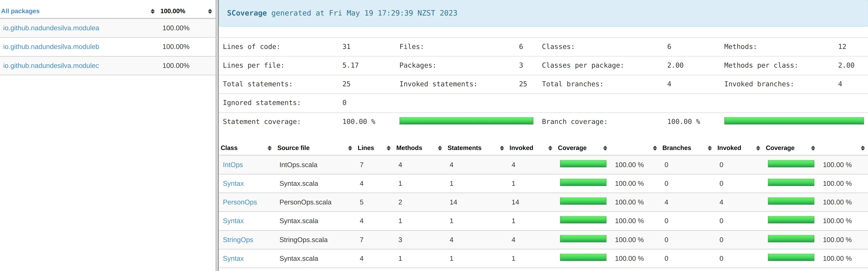Click the Lines of code value 31
Viewport: 868px width, 271px height.
pyautogui.click(x=346, y=47)
